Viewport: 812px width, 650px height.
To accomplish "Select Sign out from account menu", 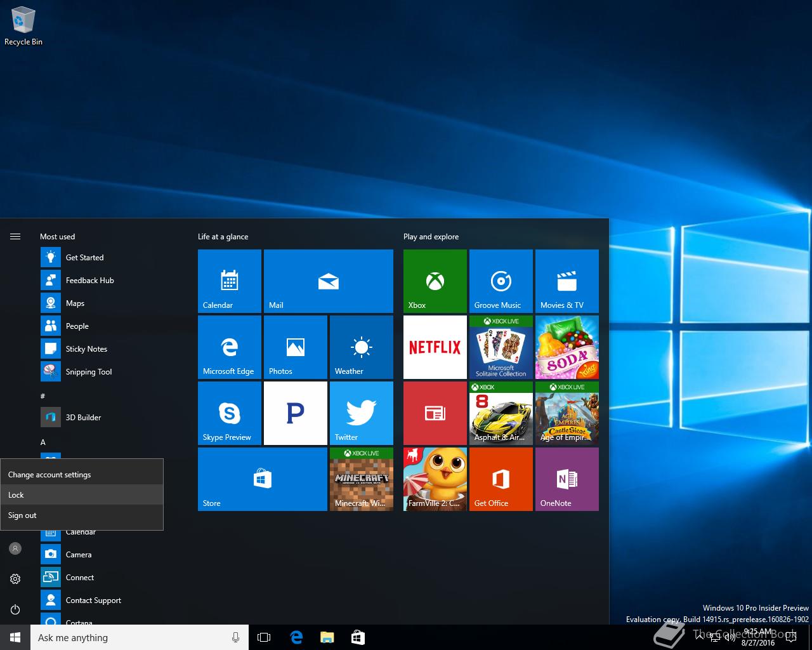I will tap(82, 515).
